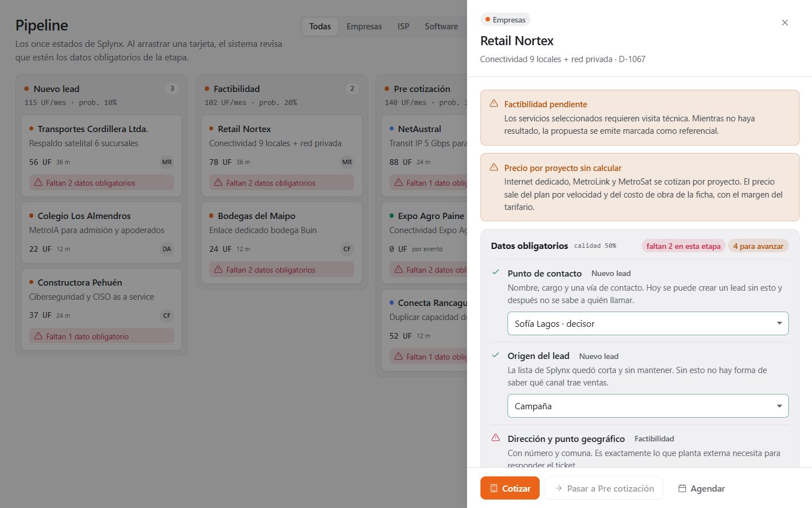Click check icon beside Origen del lead
The height and width of the screenshot is (508, 812).
496,356
